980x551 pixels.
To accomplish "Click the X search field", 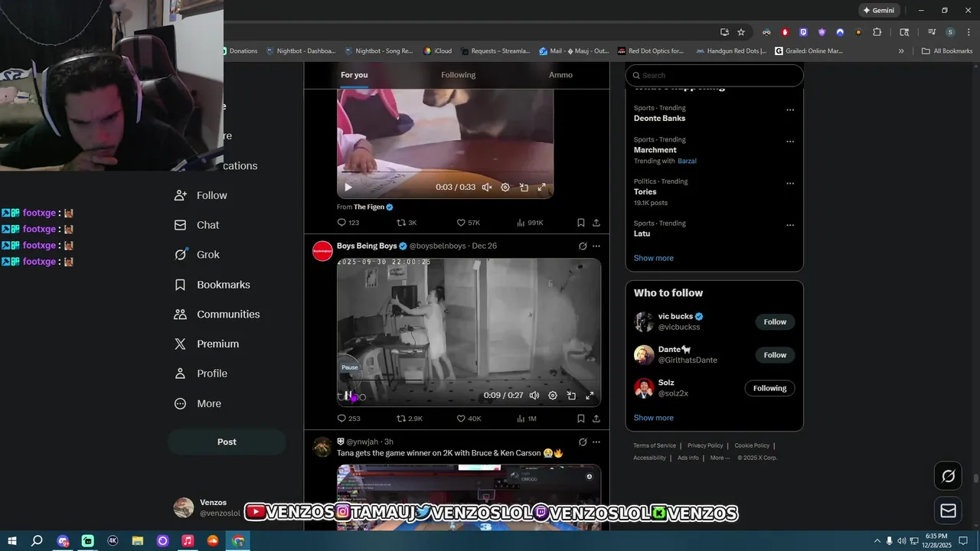I will pyautogui.click(x=714, y=75).
